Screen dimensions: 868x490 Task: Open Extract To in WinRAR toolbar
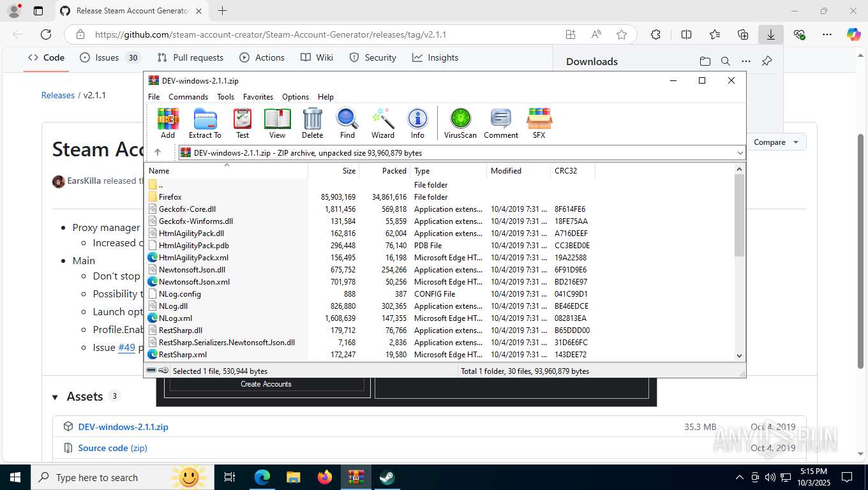coord(205,123)
